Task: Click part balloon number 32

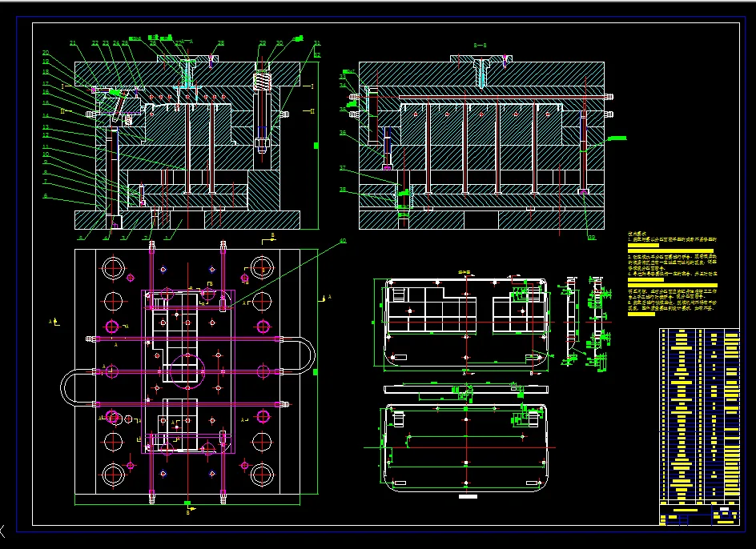Action: (317, 55)
